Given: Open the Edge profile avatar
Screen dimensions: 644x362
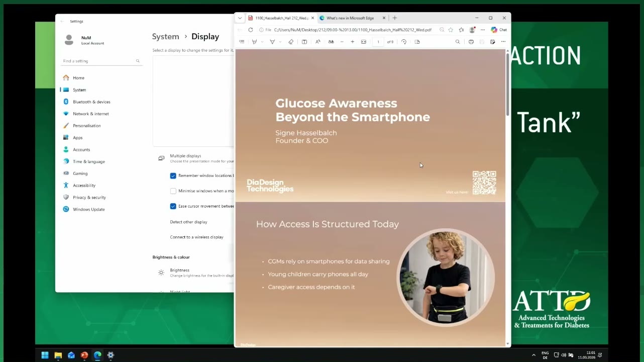Looking at the screenshot, I should click(x=472, y=30).
